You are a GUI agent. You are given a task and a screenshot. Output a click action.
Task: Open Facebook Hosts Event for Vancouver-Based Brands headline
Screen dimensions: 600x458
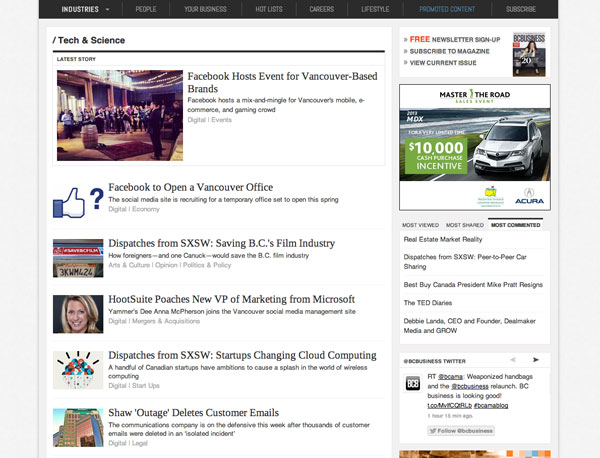pyautogui.click(x=282, y=82)
